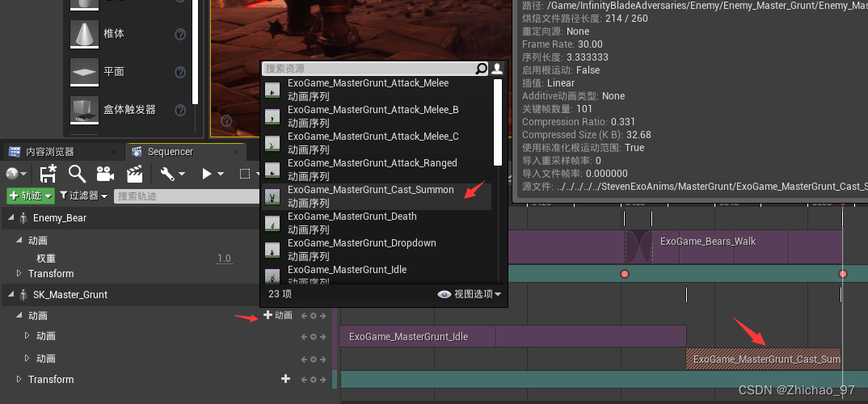868x404 pixels.
Task: Click the save sequence icon
Action: point(48,173)
